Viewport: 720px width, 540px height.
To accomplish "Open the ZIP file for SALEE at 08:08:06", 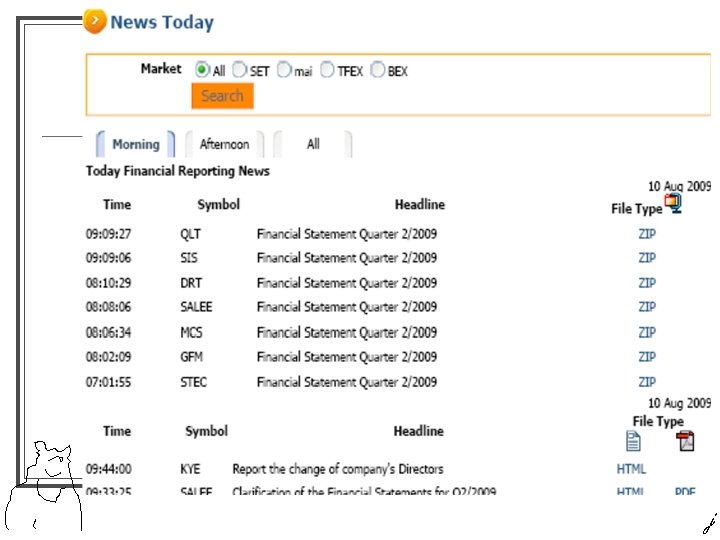I will pos(647,307).
